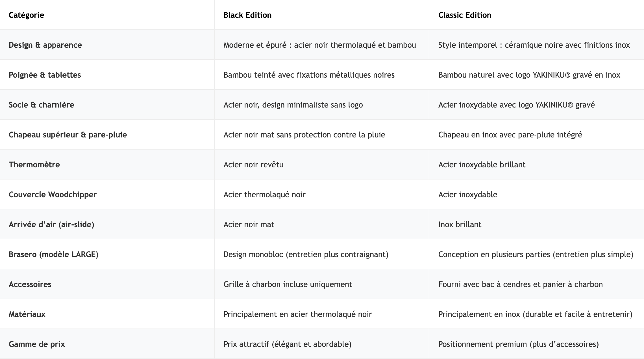Click the Poignée & tablettes row label
Viewport: 644px width, 359px height.
tap(45, 75)
